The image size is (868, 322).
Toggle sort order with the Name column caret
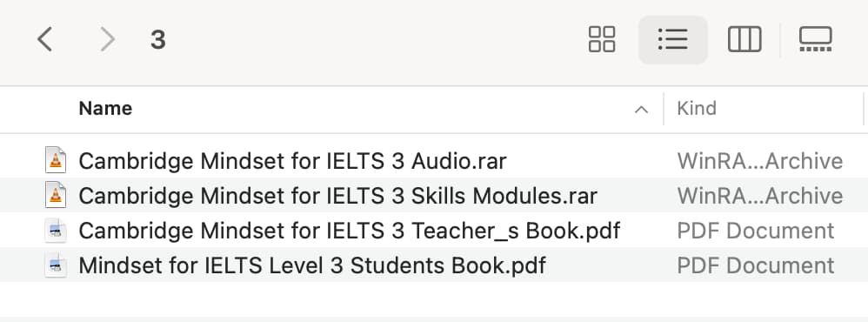click(x=641, y=110)
